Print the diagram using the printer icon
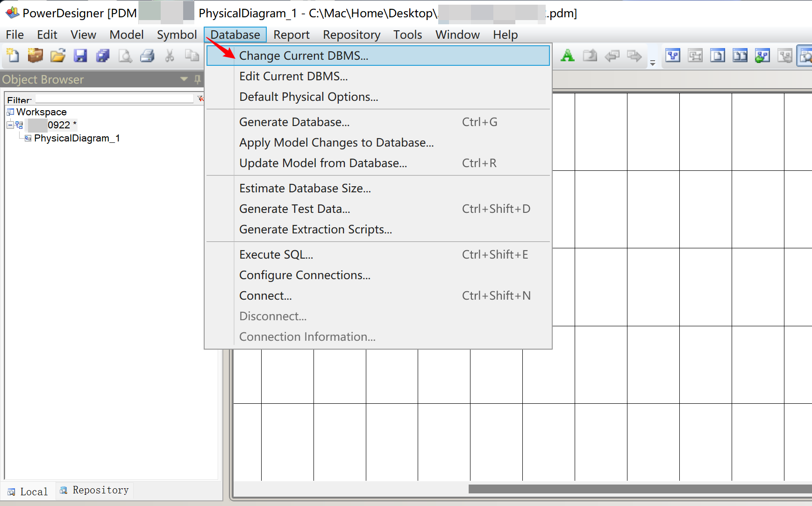Image resolution: width=812 pixels, height=506 pixels. (x=147, y=56)
